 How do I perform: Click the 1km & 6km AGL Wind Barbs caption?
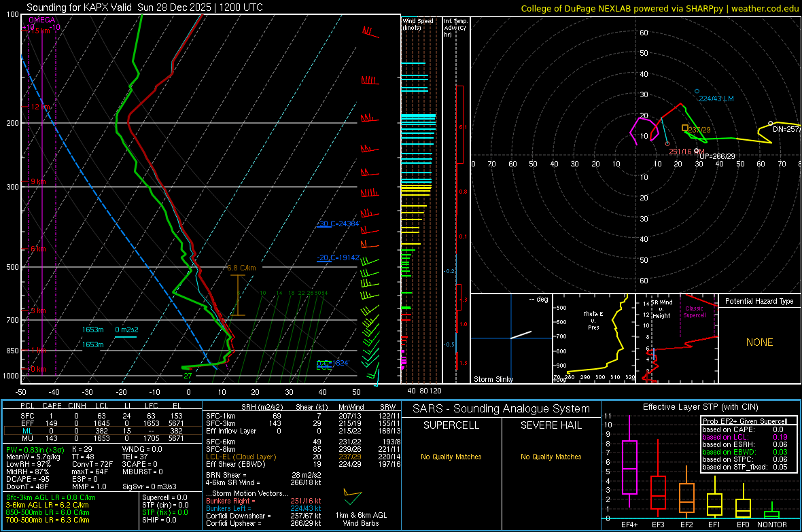tap(361, 519)
